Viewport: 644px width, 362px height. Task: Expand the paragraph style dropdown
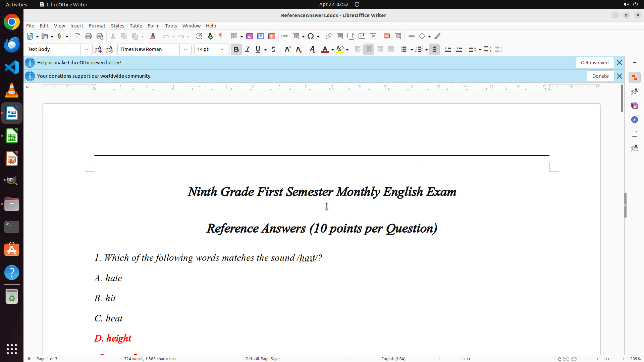pyautogui.click(x=87, y=49)
